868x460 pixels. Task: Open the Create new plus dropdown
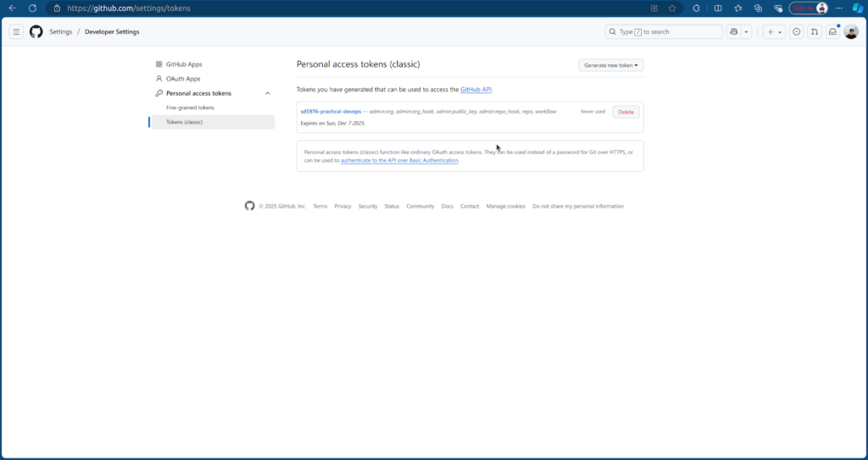pyautogui.click(x=774, y=31)
